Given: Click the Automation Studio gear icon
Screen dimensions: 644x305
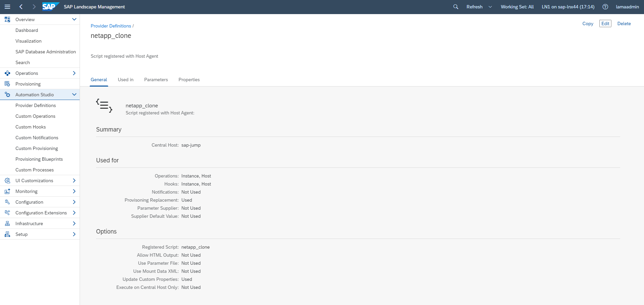Looking at the screenshot, I should coord(7,95).
